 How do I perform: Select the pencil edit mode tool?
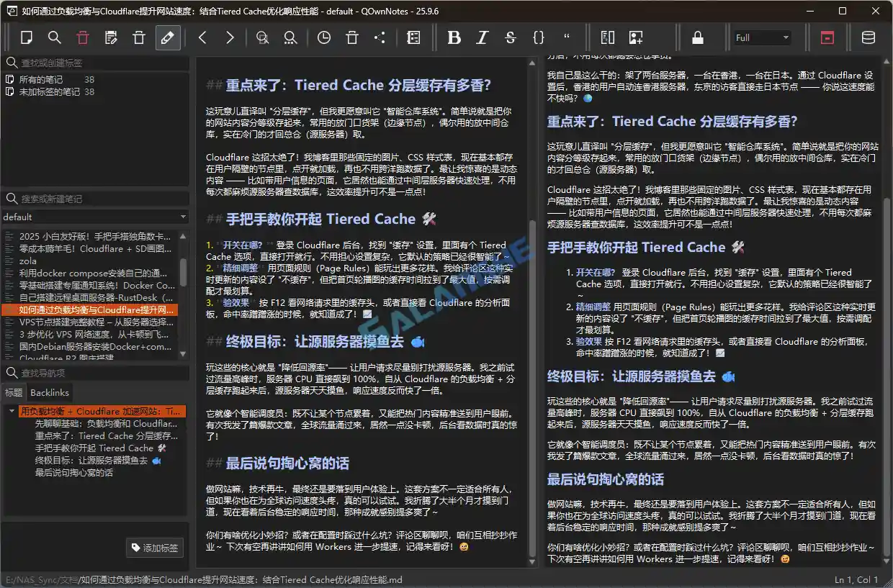click(x=167, y=37)
